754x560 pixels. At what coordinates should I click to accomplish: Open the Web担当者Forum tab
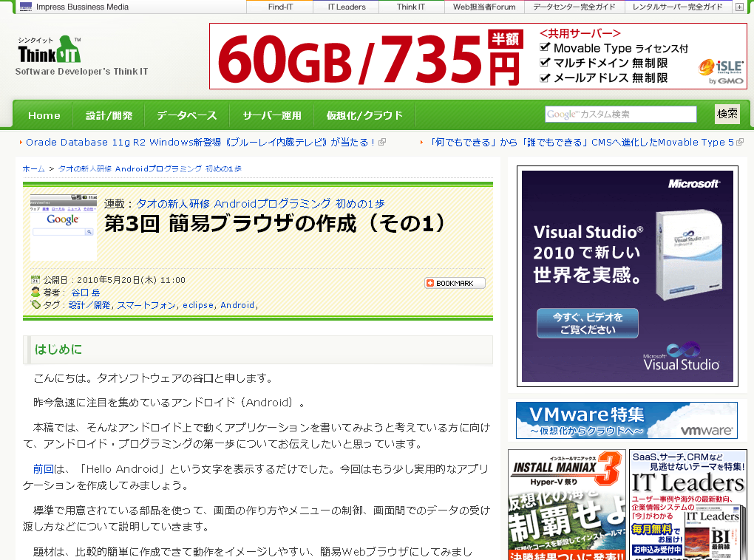click(x=484, y=7)
